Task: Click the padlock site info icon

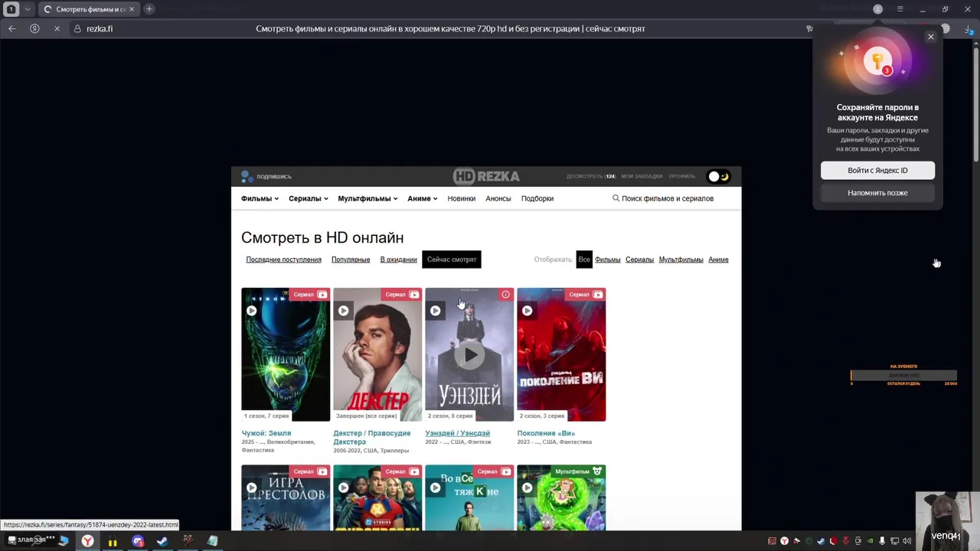Action: (77, 28)
